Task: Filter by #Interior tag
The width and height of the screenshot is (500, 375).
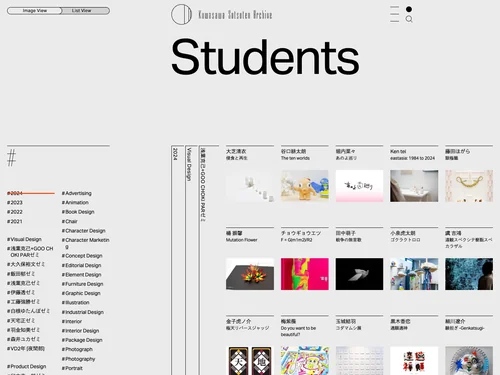Action: pyautogui.click(x=72, y=322)
